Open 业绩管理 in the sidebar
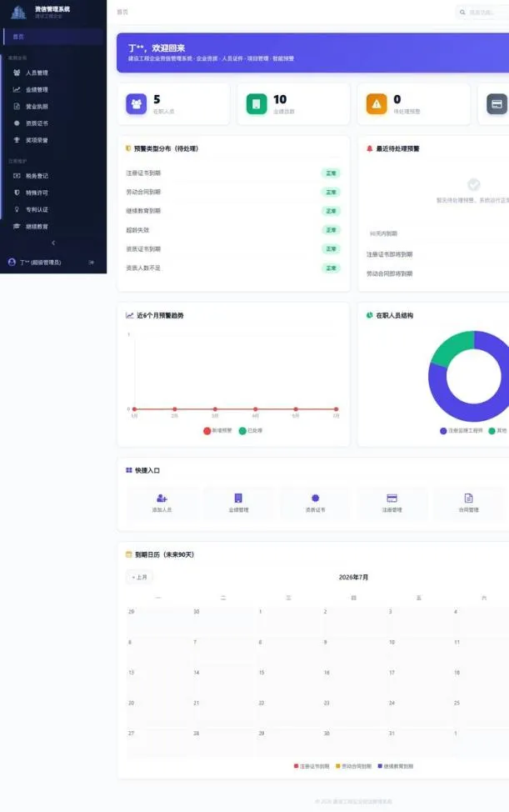This screenshot has height=812, width=509. tap(52, 89)
